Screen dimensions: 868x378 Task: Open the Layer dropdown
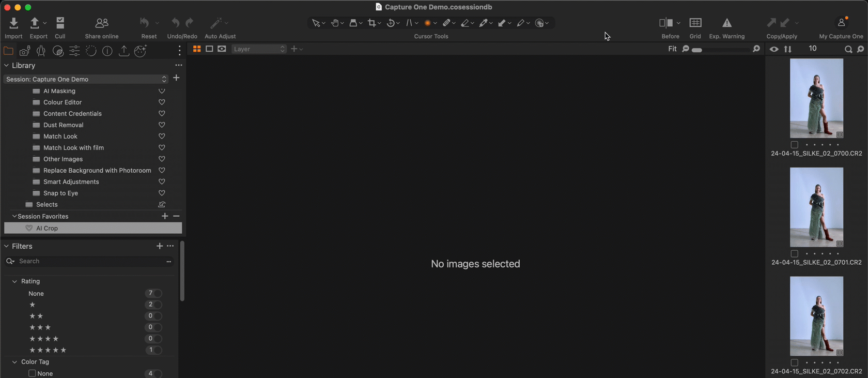(x=259, y=49)
